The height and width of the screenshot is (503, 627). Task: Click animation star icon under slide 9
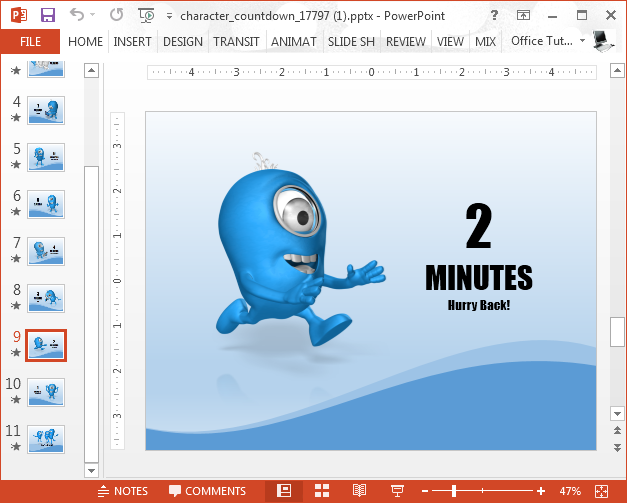point(16,352)
